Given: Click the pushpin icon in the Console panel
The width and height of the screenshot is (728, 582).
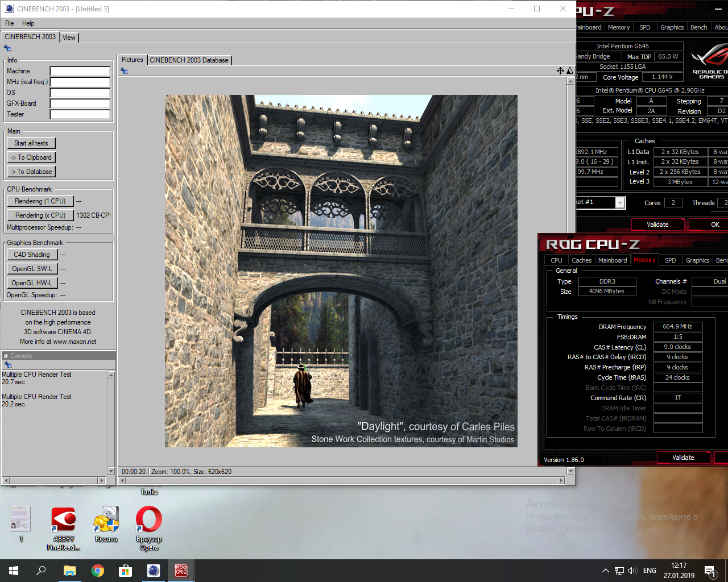Looking at the screenshot, I should [8, 364].
